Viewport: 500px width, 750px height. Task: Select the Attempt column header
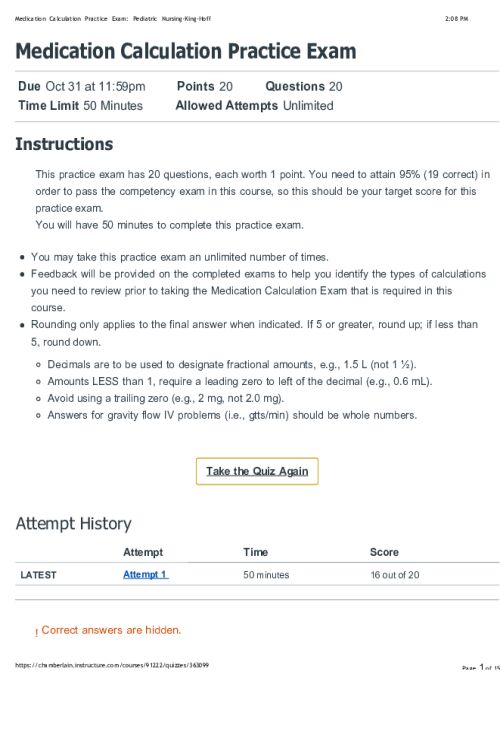click(x=143, y=552)
